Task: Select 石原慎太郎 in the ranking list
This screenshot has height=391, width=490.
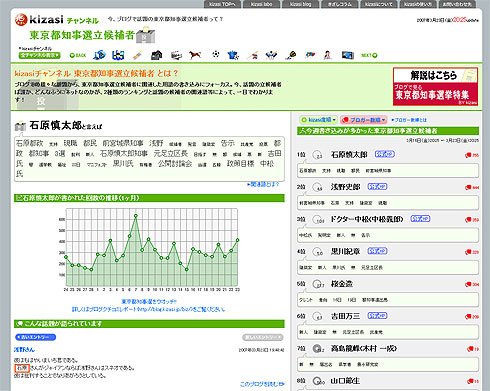Action: [x=349, y=155]
